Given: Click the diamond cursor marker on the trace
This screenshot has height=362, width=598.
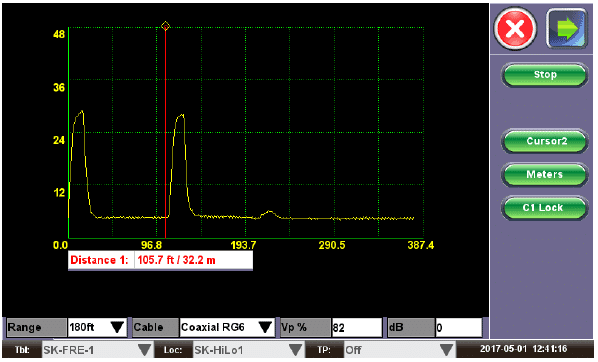Looking at the screenshot, I should pos(165,26).
